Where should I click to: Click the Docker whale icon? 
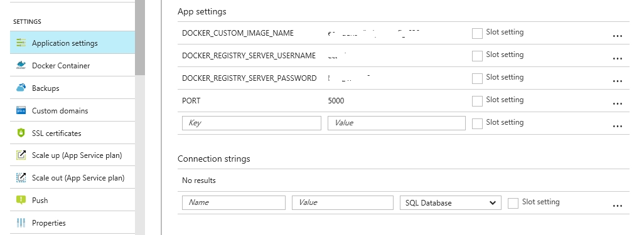pyautogui.click(x=21, y=65)
